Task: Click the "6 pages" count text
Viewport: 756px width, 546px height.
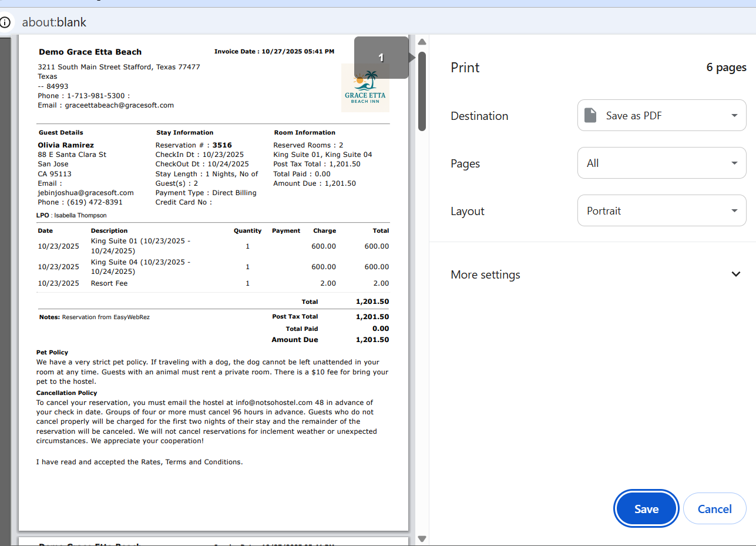Action: click(726, 68)
